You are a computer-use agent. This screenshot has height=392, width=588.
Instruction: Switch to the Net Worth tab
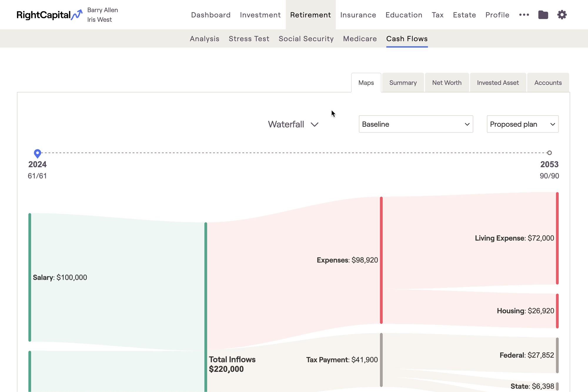pyautogui.click(x=447, y=83)
